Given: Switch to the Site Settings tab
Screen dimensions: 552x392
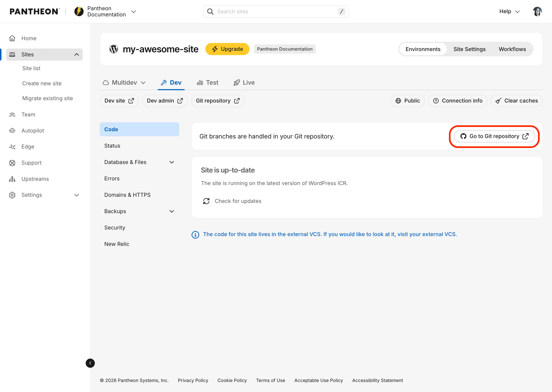Looking at the screenshot, I should (469, 49).
